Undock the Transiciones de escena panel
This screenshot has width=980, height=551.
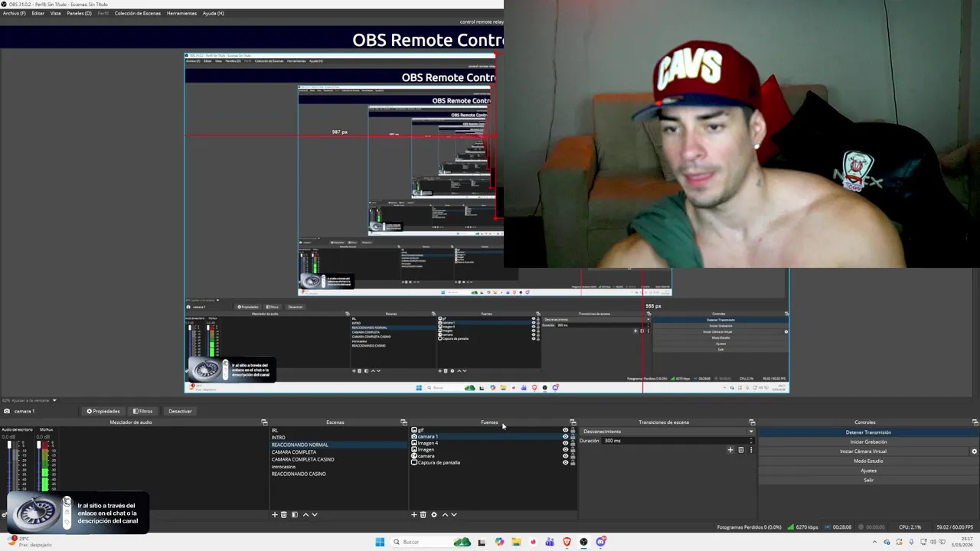coord(752,422)
